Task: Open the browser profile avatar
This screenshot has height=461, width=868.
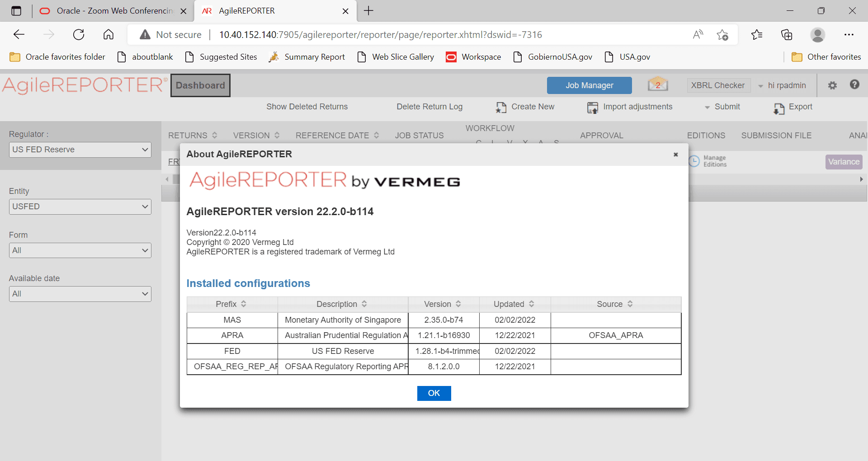Action: click(817, 35)
